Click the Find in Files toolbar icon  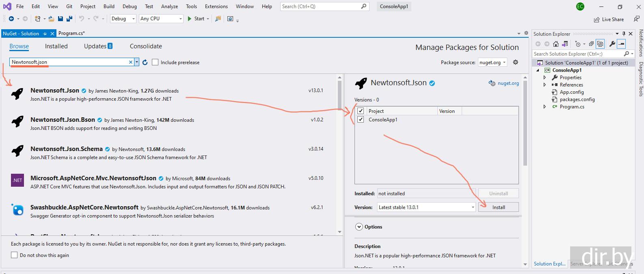coord(218,19)
